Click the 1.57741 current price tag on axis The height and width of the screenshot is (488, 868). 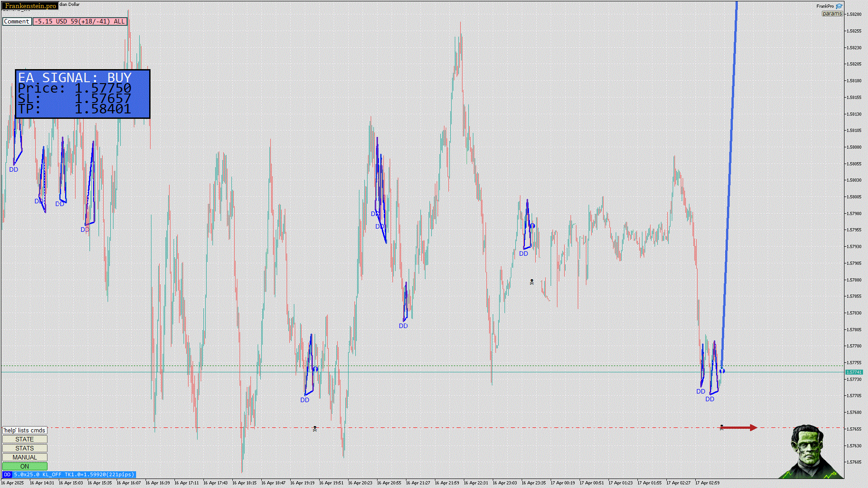pos(854,372)
